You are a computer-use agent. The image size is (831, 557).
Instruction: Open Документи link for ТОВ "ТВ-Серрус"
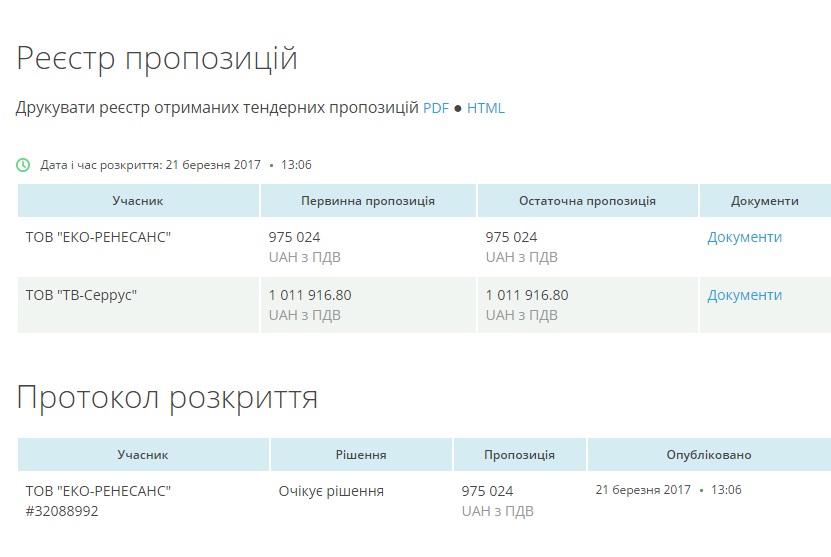[744, 295]
